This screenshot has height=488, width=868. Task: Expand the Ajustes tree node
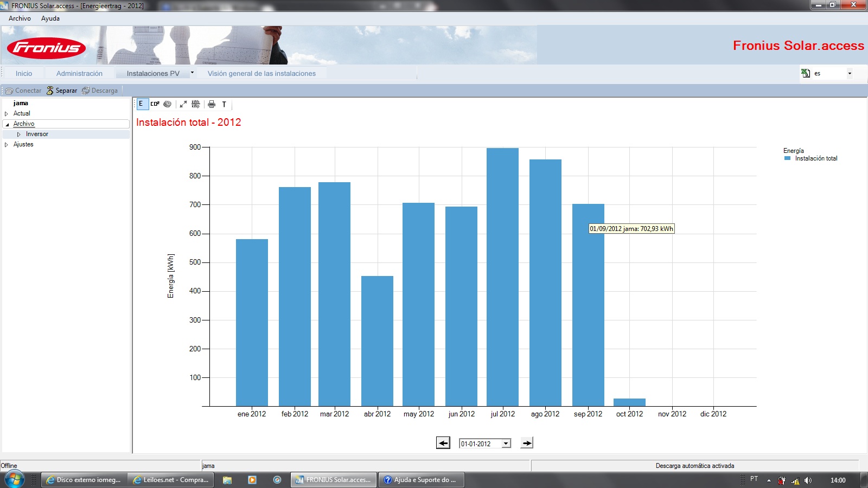7,145
